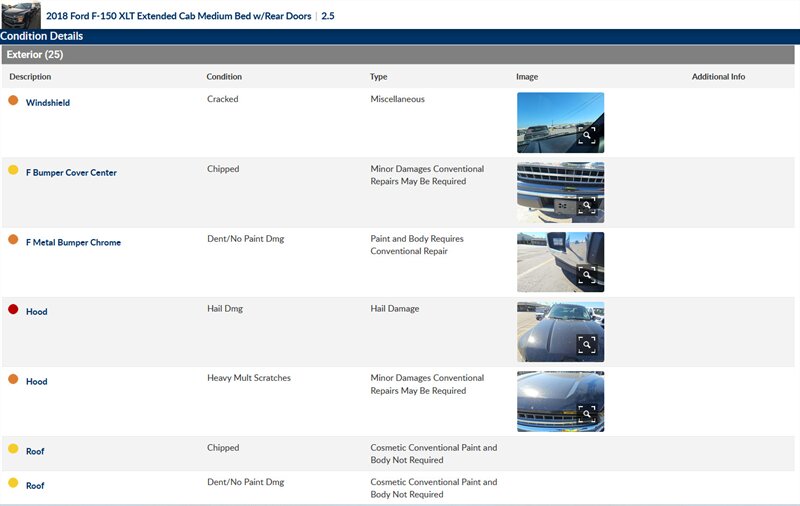The image size is (800, 506).
Task: Click magnify icon on Hail Dmg image
Action: tap(587, 345)
